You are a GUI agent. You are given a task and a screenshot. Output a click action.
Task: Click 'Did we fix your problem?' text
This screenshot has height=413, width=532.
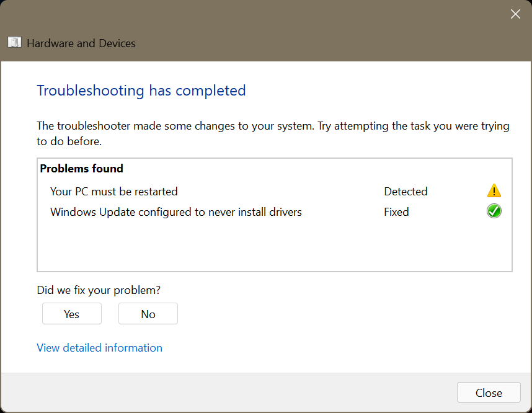99,290
